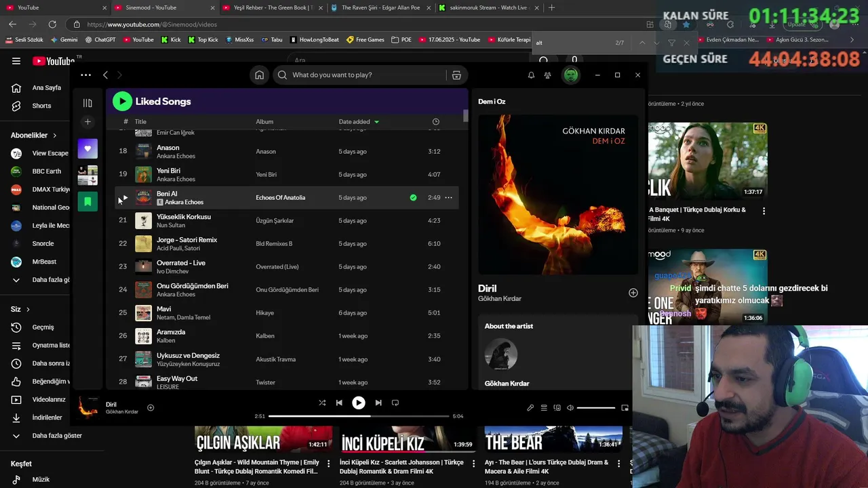Open the Browse icon in Spotify search bar
Image resolution: width=868 pixels, height=488 pixels.
tap(456, 75)
